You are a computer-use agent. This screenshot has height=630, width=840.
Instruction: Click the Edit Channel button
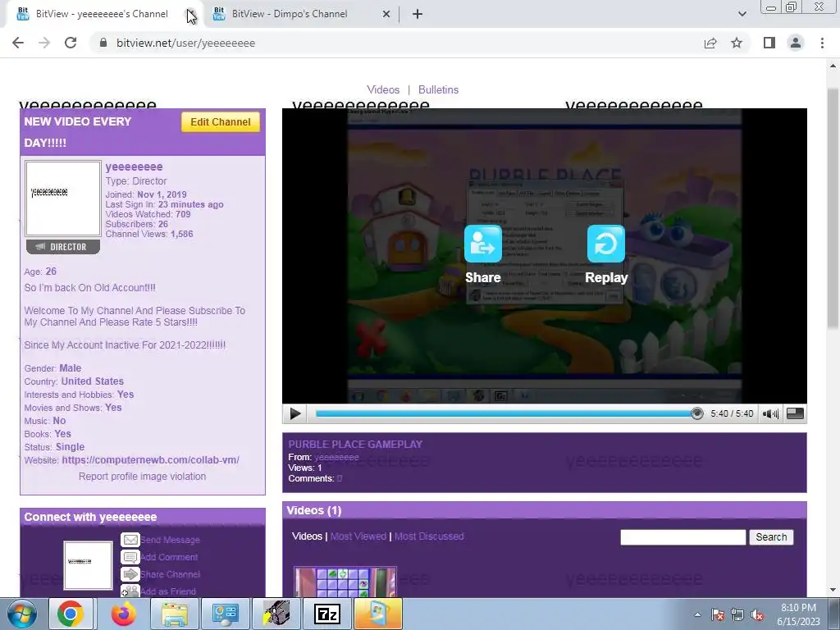pos(220,121)
